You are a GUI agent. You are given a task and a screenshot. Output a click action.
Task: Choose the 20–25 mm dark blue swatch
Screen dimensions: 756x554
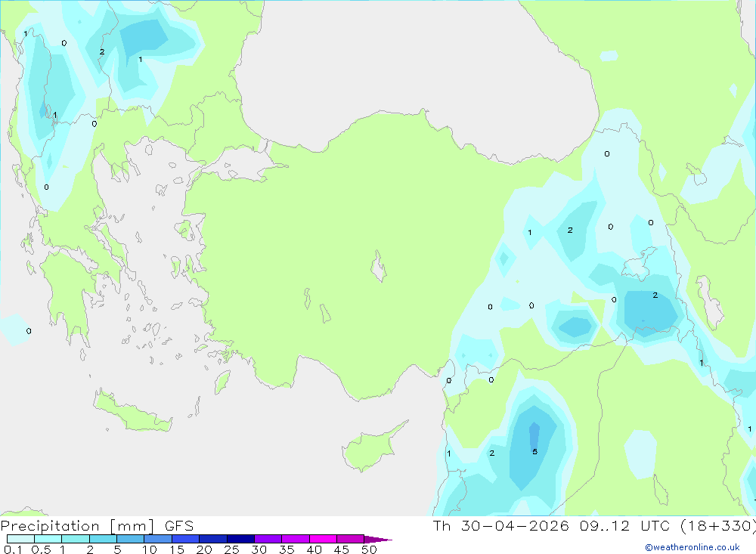point(212,539)
